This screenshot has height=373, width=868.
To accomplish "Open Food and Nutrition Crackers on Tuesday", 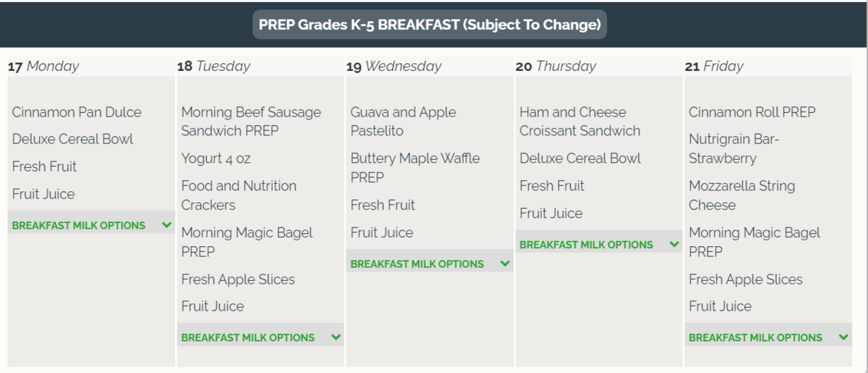I will tap(239, 196).
